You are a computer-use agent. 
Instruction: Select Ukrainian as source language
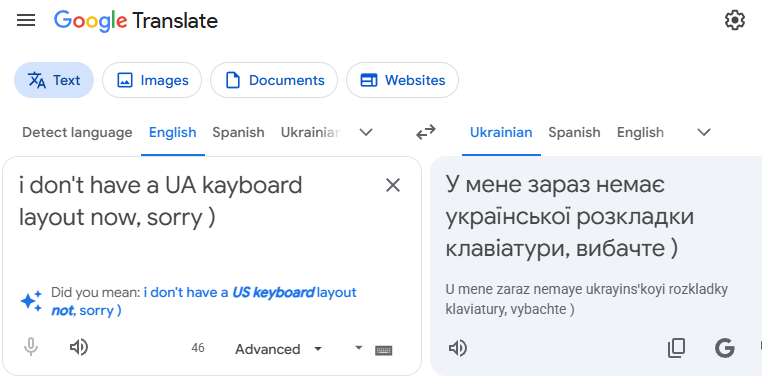311,132
